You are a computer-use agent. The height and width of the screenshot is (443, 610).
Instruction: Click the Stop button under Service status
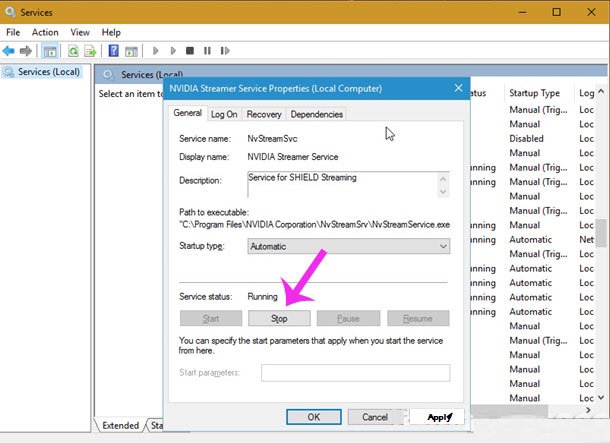pyautogui.click(x=279, y=319)
